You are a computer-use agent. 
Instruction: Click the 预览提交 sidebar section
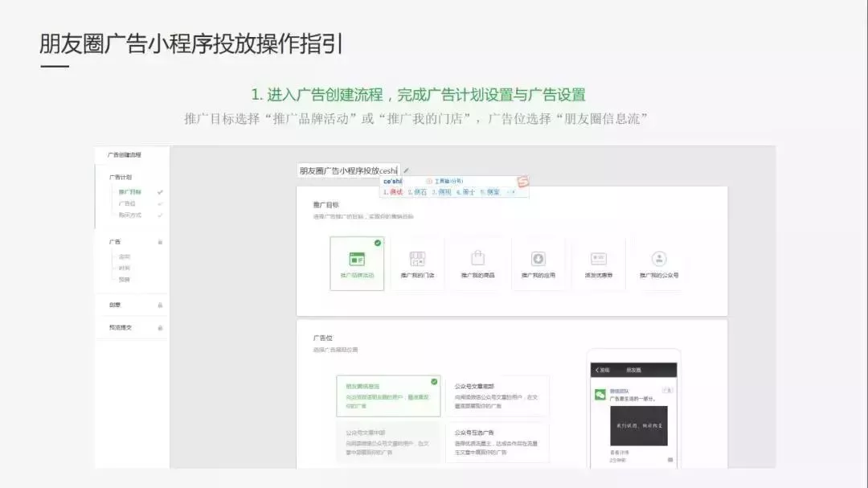point(121,328)
